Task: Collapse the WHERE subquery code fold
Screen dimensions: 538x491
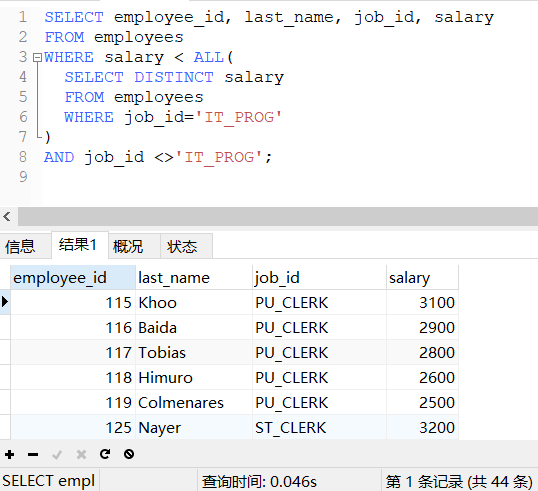Action: [37, 57]
